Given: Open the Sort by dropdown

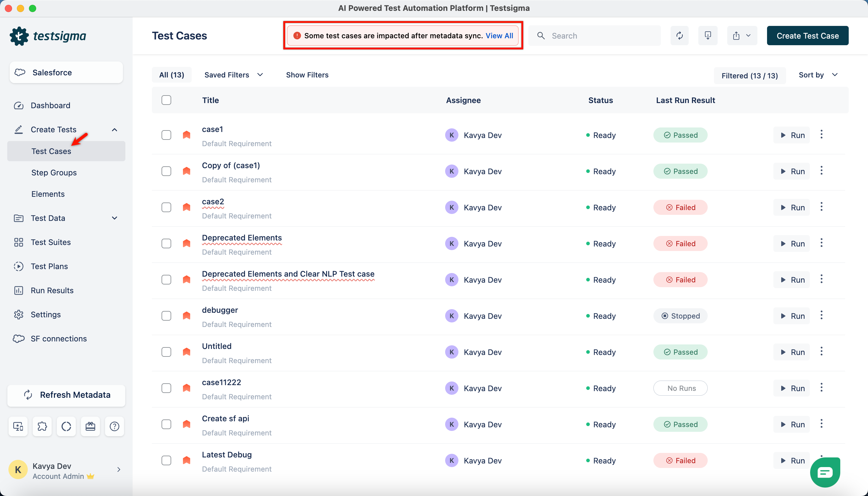Looking at the screenshot, I should (818, 75).
